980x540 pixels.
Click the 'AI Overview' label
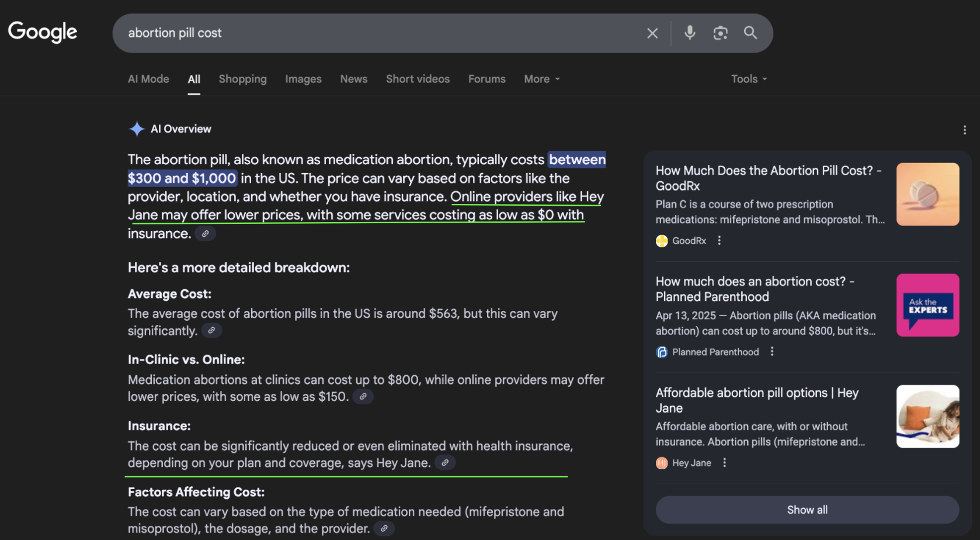tap(181, 129)
